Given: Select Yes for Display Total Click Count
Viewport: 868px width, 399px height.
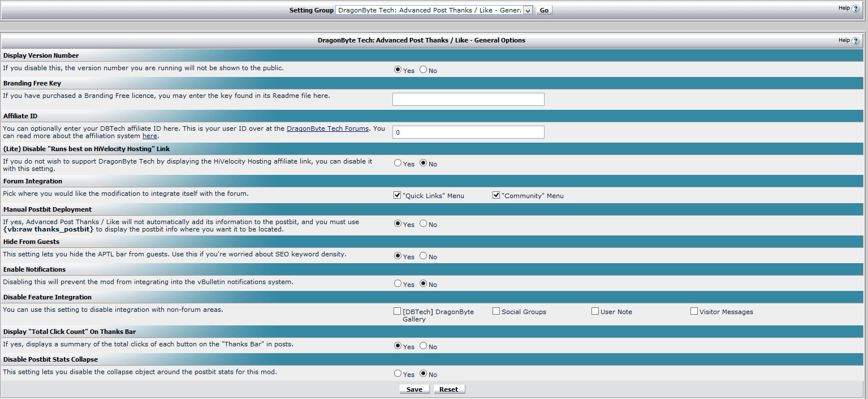Looking at the screenshot, I should 398,346.
